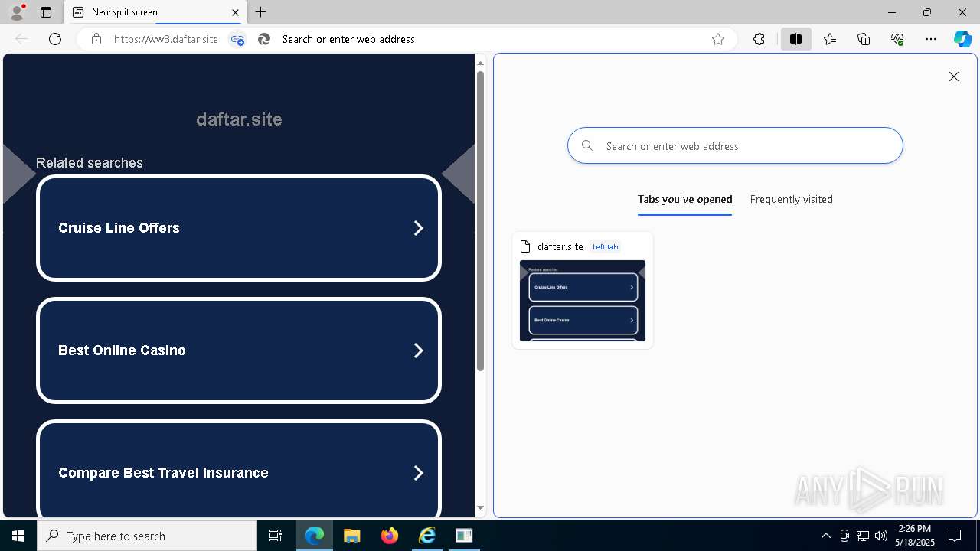980x551 pixels.
Task: Switch to the Frequently visited tab
Action: (x=791, y=199)
